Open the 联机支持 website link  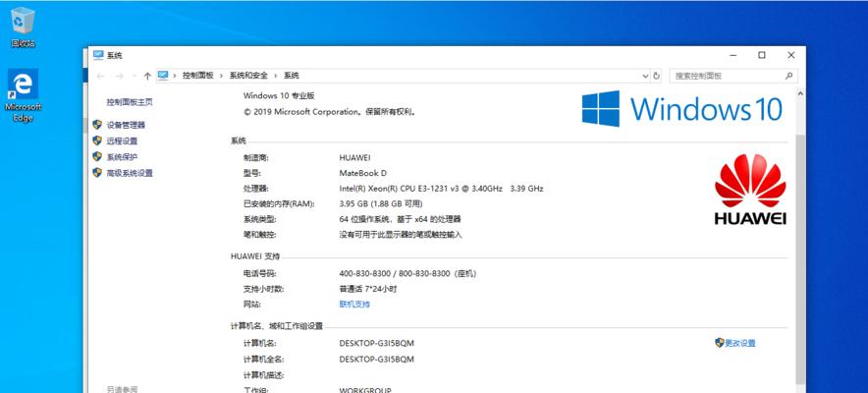pyautogui.click(x=354, y=305)
